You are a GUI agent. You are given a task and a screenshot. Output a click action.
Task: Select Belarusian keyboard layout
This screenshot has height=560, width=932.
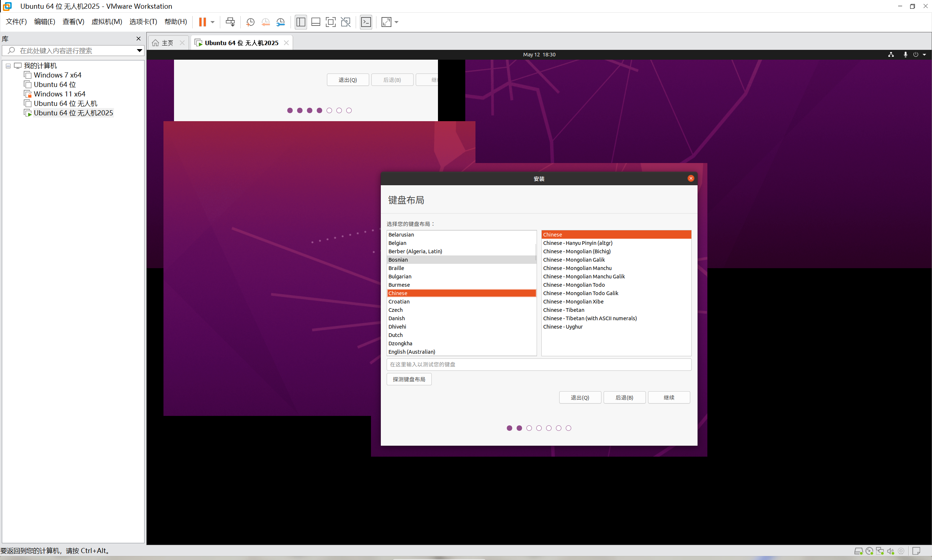pyautogui.click(x=461, y=235)
